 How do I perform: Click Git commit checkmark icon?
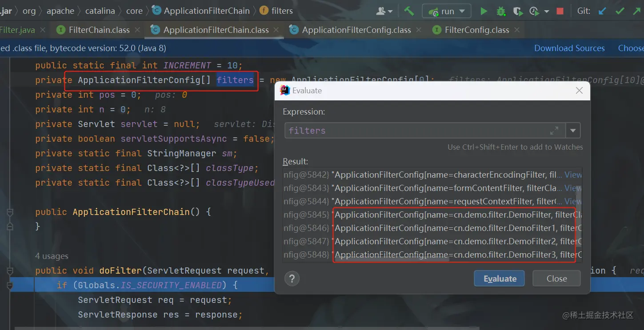(620, 11)
